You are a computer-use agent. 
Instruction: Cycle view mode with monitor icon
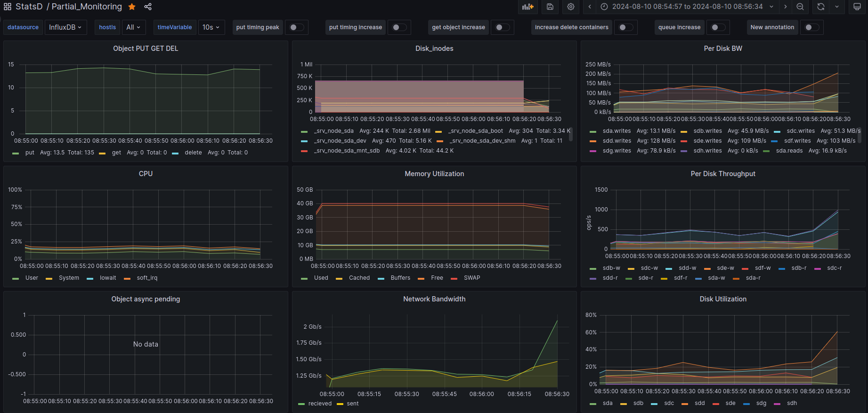click(x=857, y=7)
